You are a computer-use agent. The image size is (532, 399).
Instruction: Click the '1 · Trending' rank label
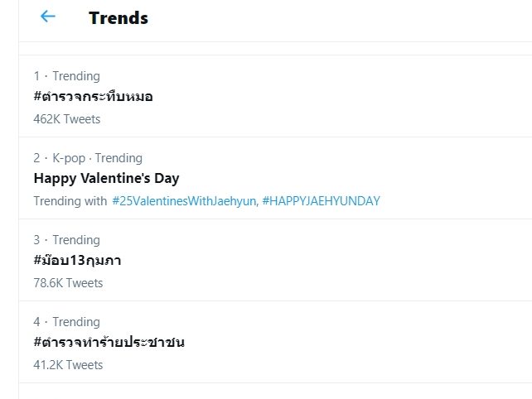(x=67, y=76)
